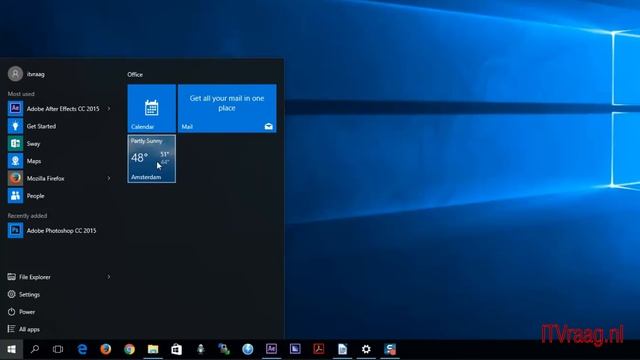Click the microphone taskbar icon

(x=200, y=349)
